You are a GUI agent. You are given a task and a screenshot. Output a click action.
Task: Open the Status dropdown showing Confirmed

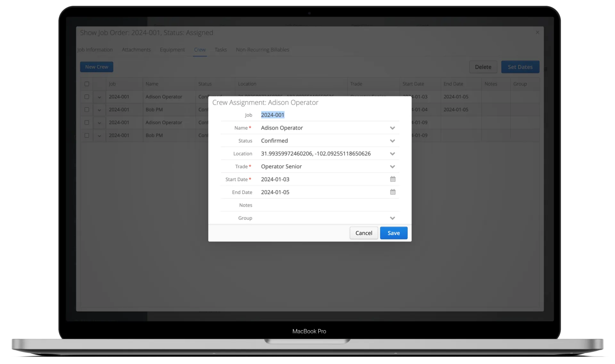point(392,141)
